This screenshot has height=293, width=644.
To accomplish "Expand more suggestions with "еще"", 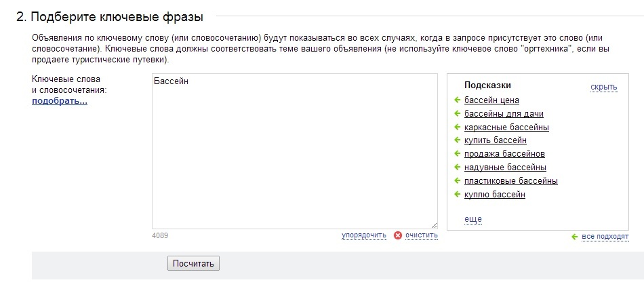I will (x=473, y=219).
